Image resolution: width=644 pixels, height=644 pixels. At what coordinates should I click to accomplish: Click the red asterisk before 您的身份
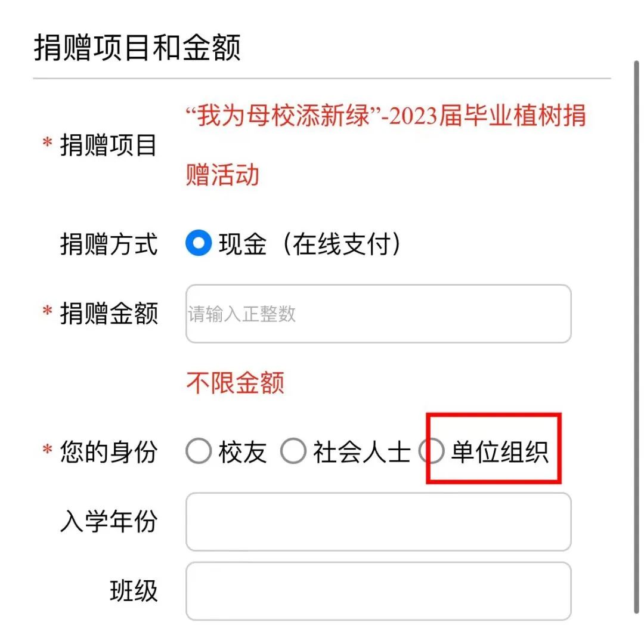click(x=47, y=451)
